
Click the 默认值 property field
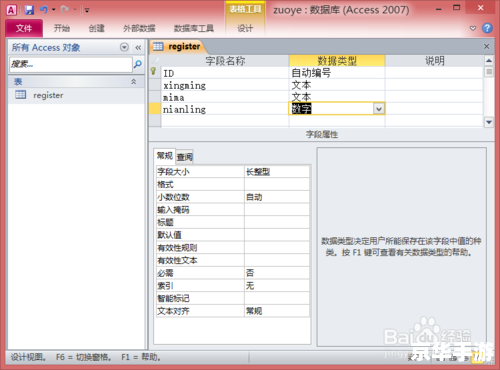click(x=277, y=235)
